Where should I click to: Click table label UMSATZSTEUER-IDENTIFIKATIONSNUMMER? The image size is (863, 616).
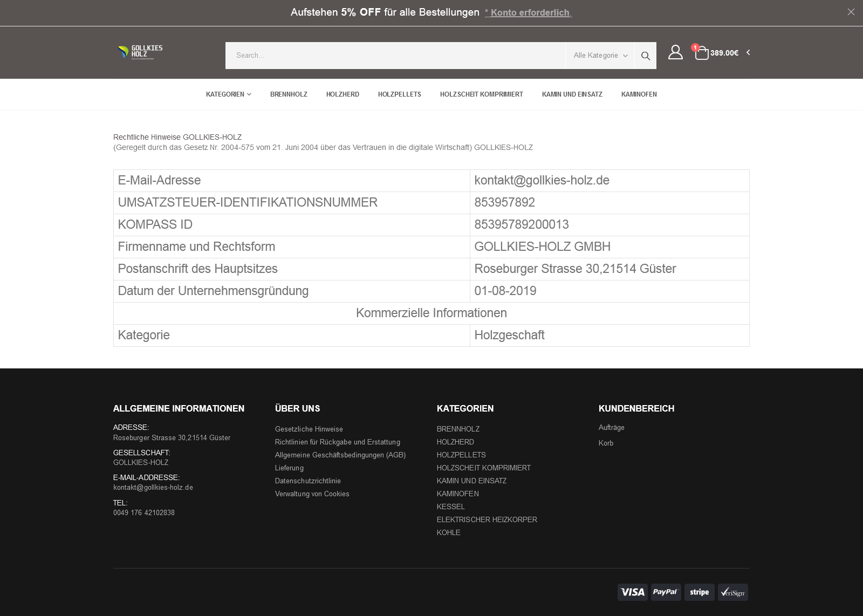(248, 202)
